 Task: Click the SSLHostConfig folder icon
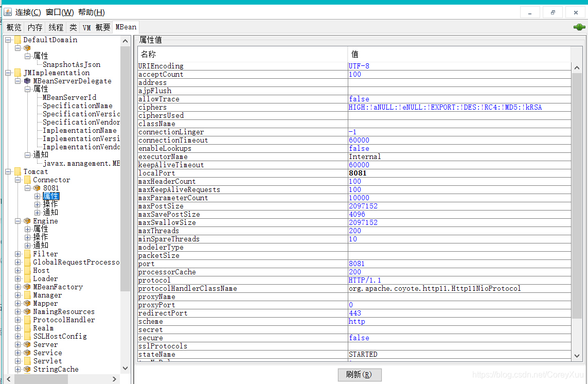tap(27, 336)
